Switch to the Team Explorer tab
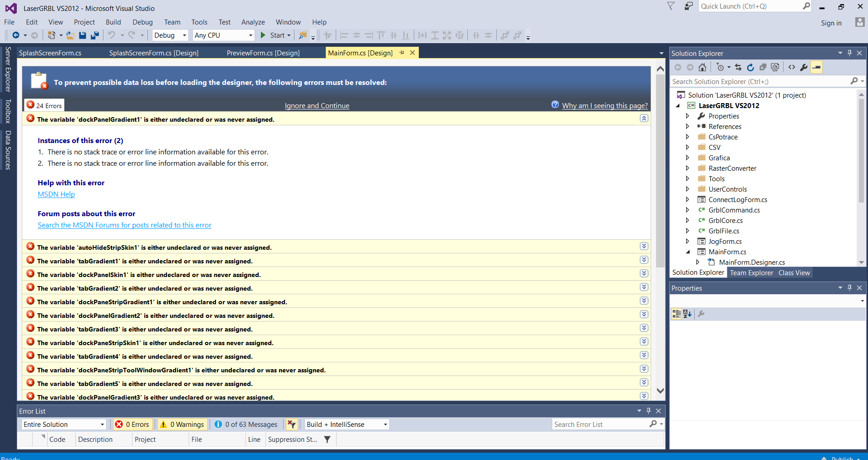This screenshot has width=868, height=460. click(751, 273)
